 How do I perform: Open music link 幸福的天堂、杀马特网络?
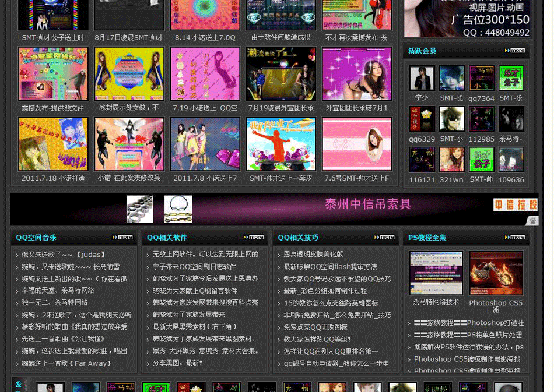click(x=58, y=291)
